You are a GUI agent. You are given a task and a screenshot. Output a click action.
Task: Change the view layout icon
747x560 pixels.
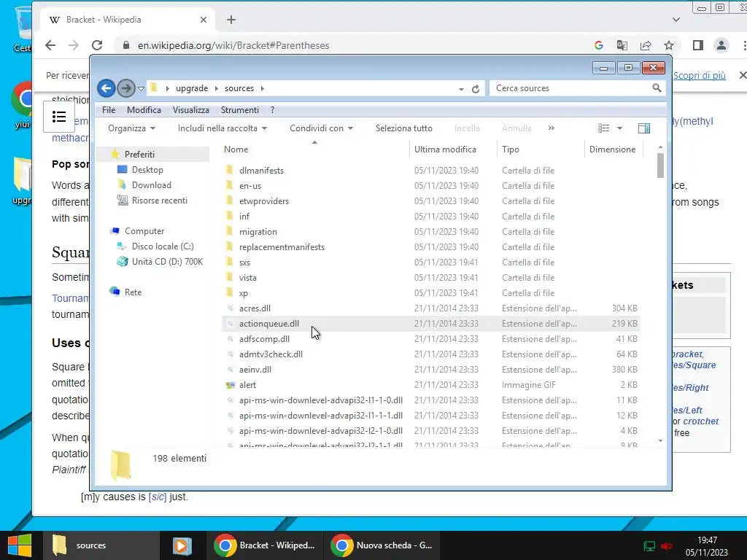pos(603,128)
